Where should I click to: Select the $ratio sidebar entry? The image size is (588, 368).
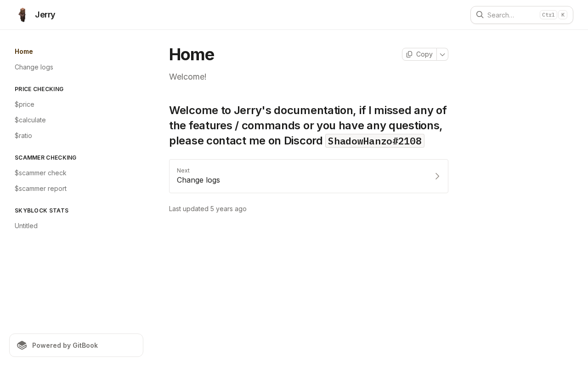pos(23,136)
